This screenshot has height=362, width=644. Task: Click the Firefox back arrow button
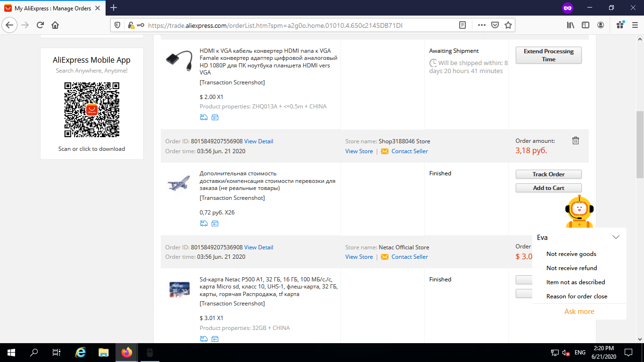[10, 25]
